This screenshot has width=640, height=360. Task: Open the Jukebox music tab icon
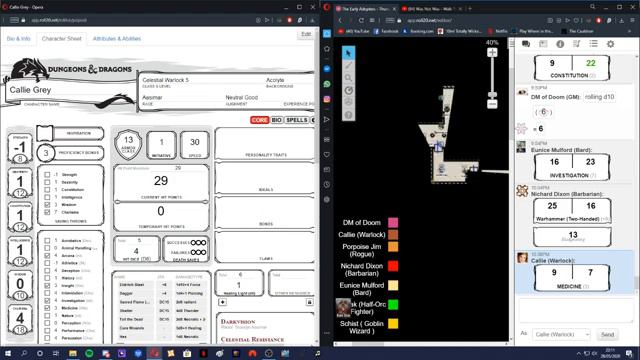[x=576, y=44]
